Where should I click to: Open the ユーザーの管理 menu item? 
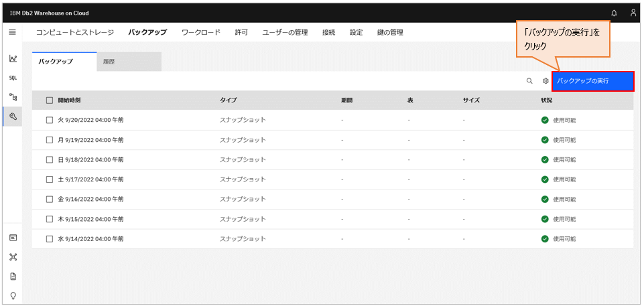(x=285, y=32)
